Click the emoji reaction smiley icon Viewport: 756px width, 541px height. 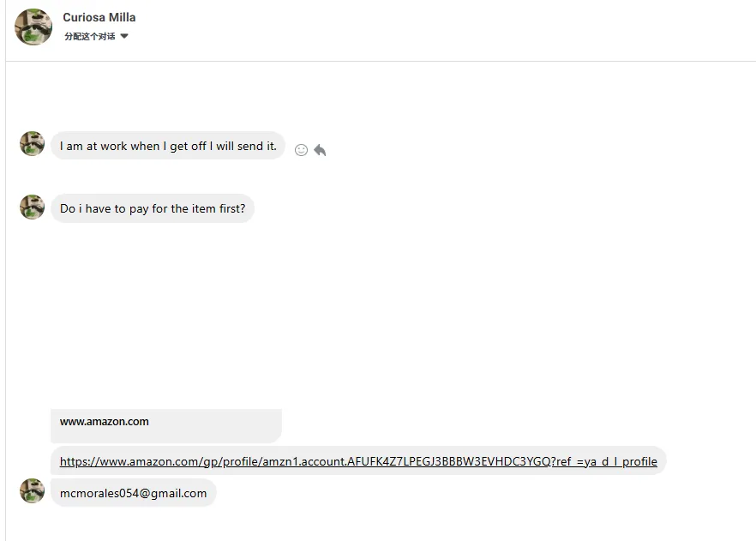click(x=301, y=150)
